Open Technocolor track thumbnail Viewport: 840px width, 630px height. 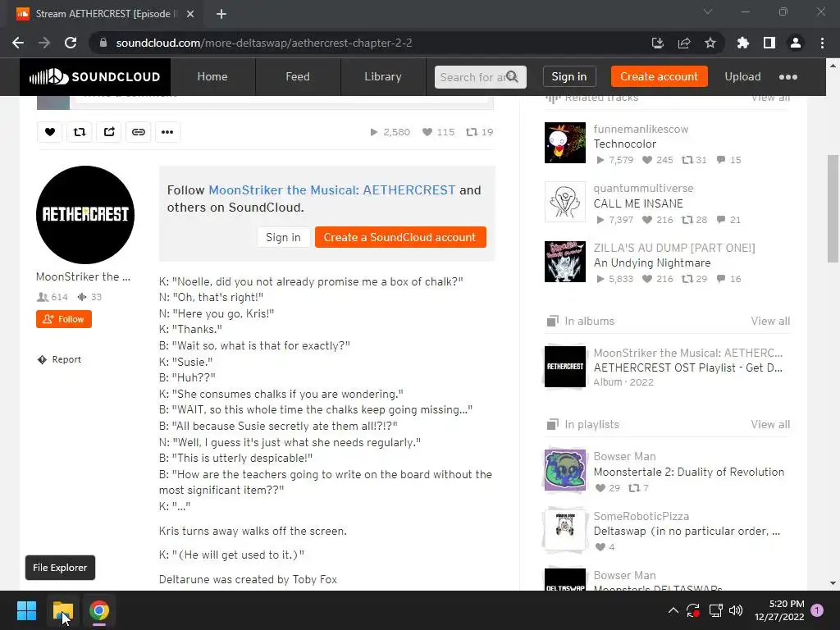565,143
